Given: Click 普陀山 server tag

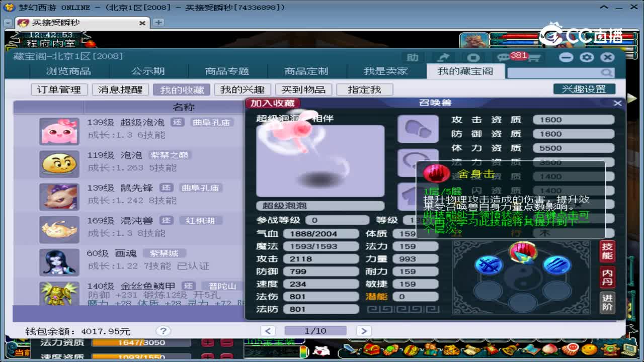Looking at the screenshot, I should tap(222, 286).
